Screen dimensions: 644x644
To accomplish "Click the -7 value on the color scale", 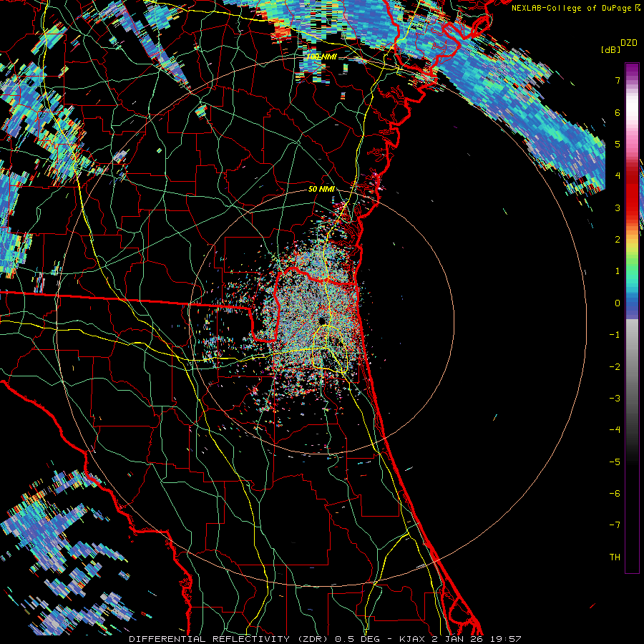I will click(x=615, y=525).
